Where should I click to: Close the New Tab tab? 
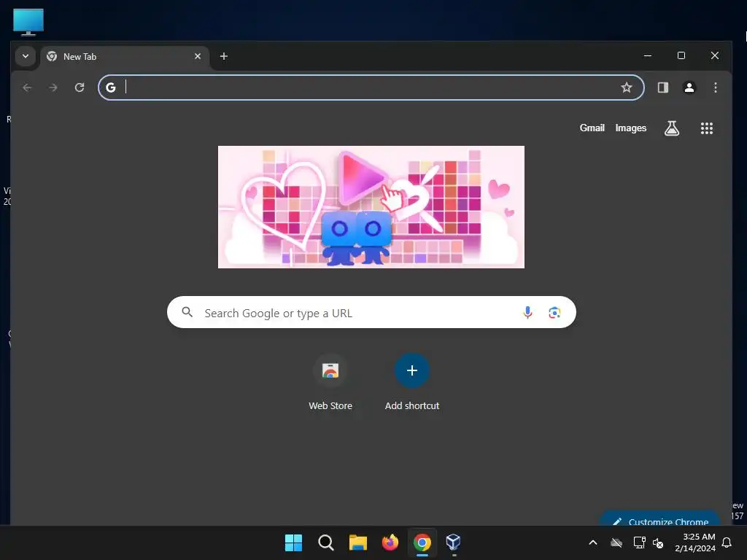pos(198,56)
